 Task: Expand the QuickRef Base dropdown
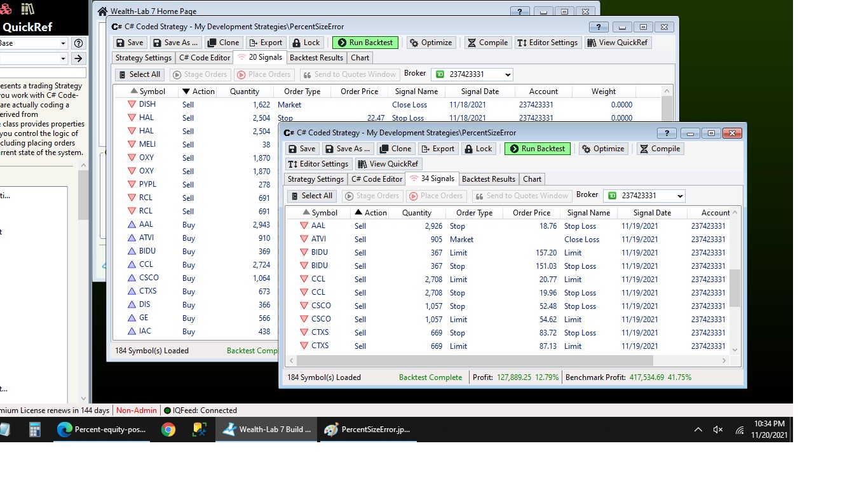pos(63,43)
